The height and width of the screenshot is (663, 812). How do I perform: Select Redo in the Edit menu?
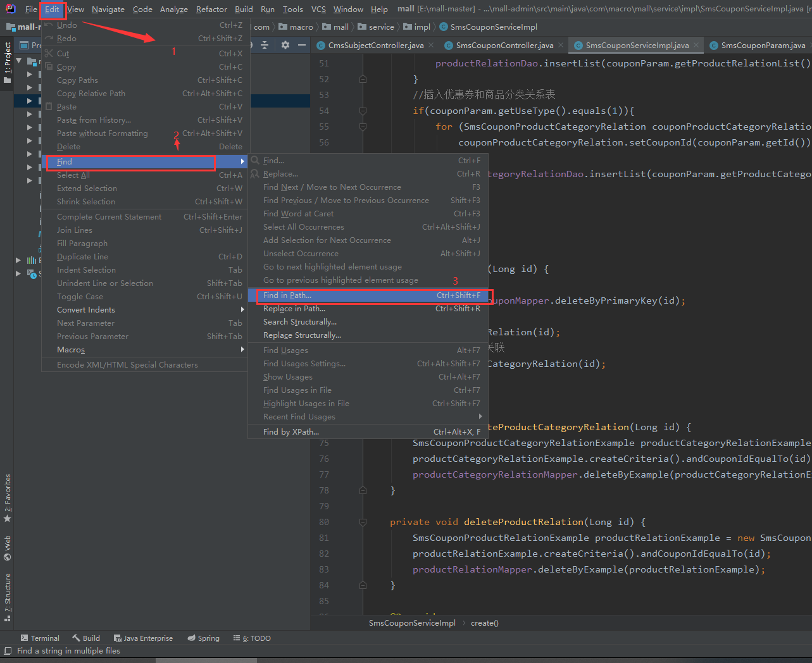pos(144,39)
